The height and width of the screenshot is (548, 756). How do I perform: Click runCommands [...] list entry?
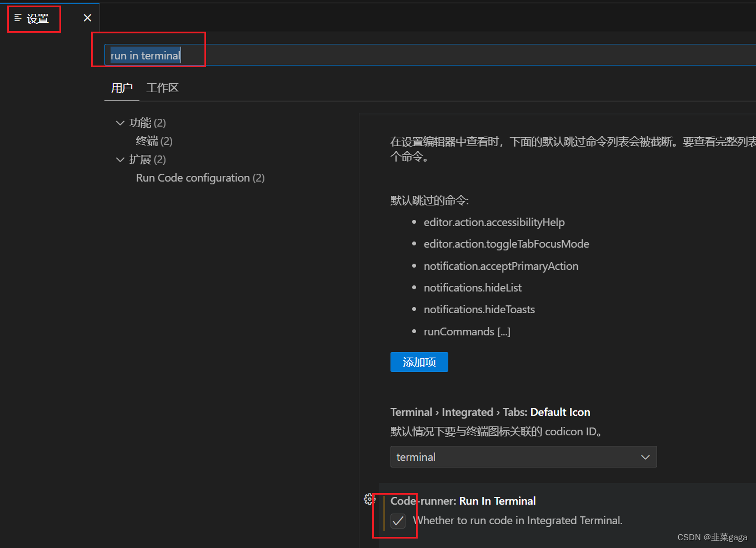(467, 331)
